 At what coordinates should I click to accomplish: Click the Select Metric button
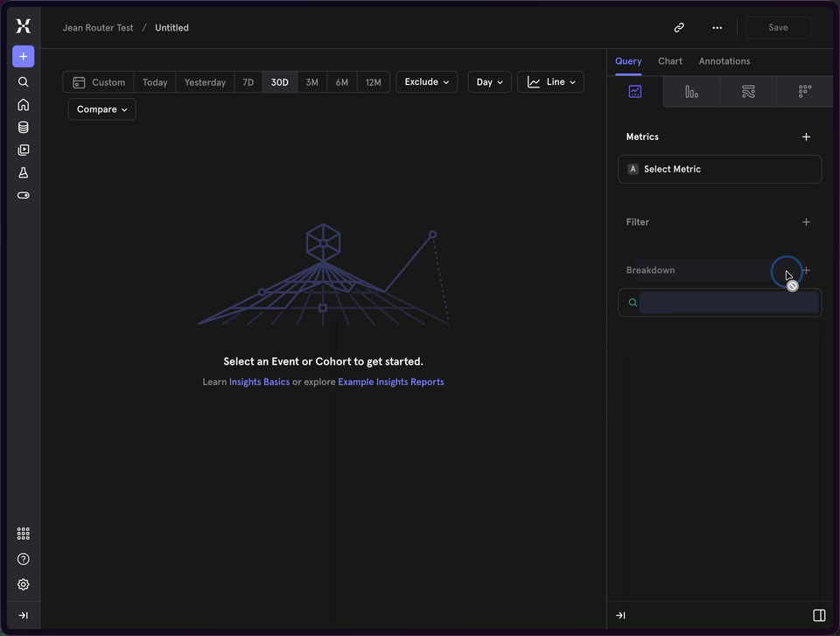coord(719,170)
